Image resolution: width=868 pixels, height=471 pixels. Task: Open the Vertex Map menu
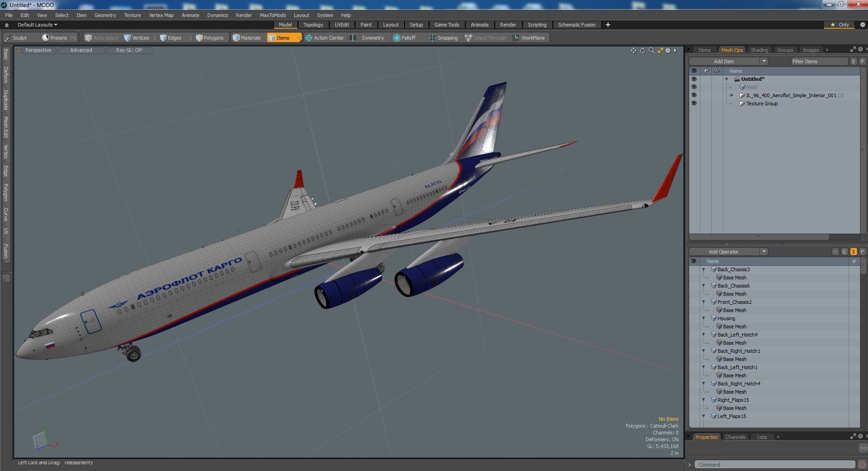pyautogui.click(x=161, y=15)
